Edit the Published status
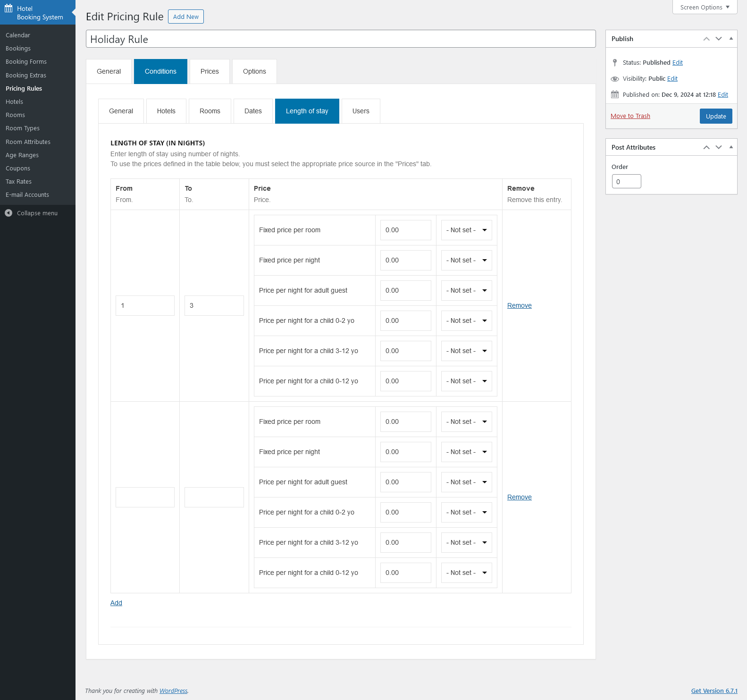The image size is (747, 700). pos(678,63)
